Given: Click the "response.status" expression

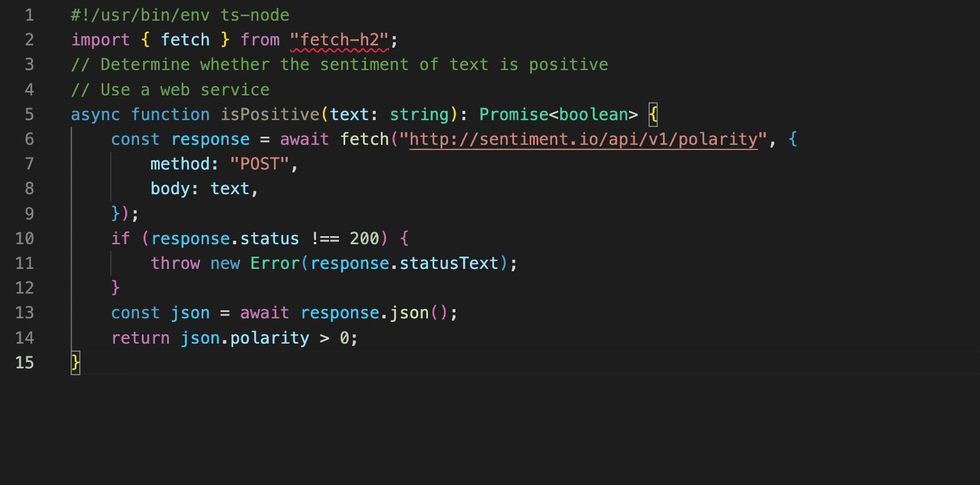Looking at the screenshot, I should (x=225, y=238).
